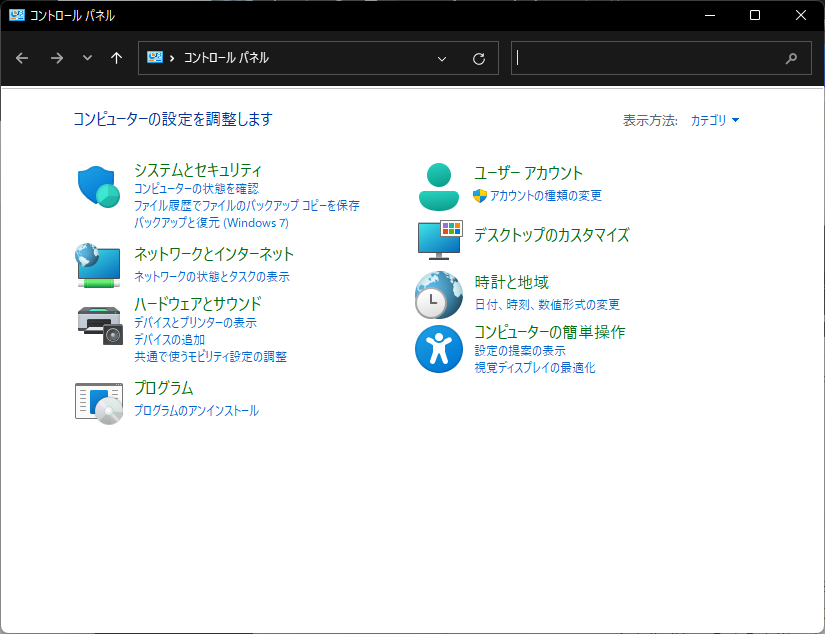Click 設定の提案の表示 link
825x634 pixels.
520,350
